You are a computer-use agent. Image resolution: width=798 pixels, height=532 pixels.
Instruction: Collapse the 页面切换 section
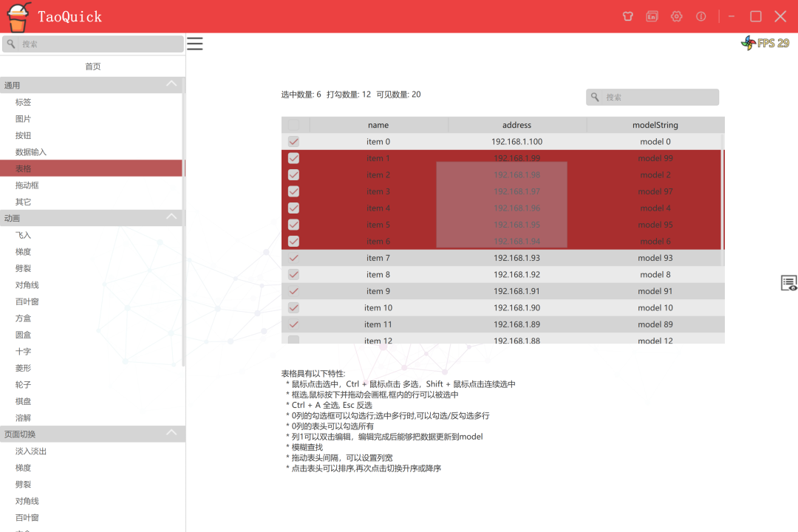pos(171,433)
